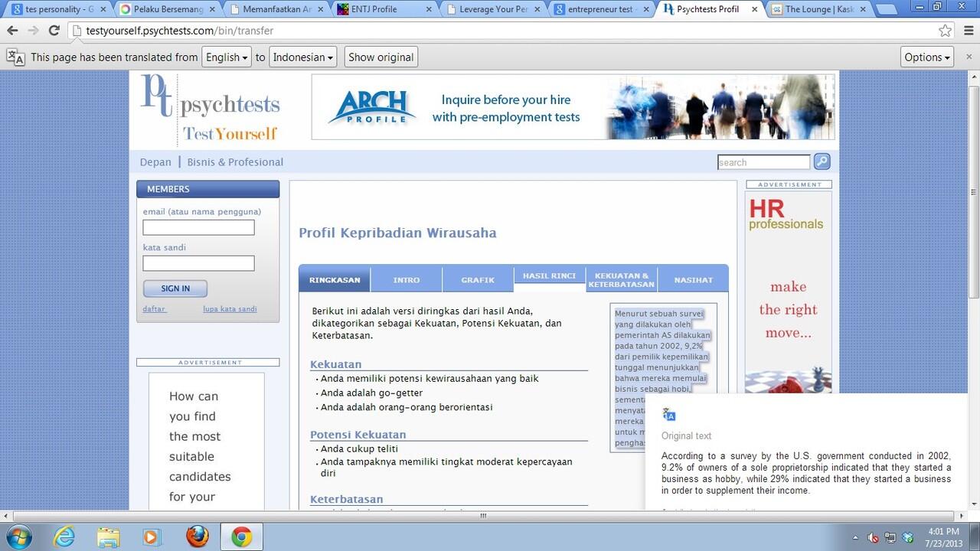Viewport: 980px width, 551px height.
Task: Click the Chrome icon in the taskbar
Action: click(x=242, y=536)
